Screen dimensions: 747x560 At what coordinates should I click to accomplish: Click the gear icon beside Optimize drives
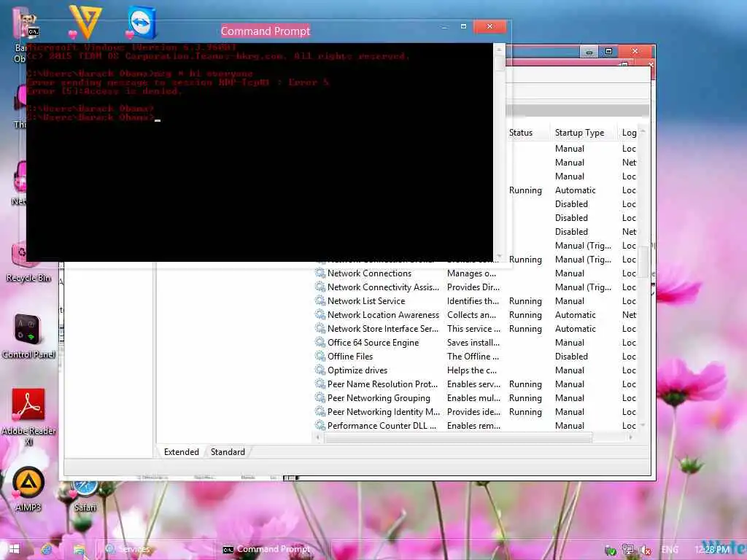point(320,370)
